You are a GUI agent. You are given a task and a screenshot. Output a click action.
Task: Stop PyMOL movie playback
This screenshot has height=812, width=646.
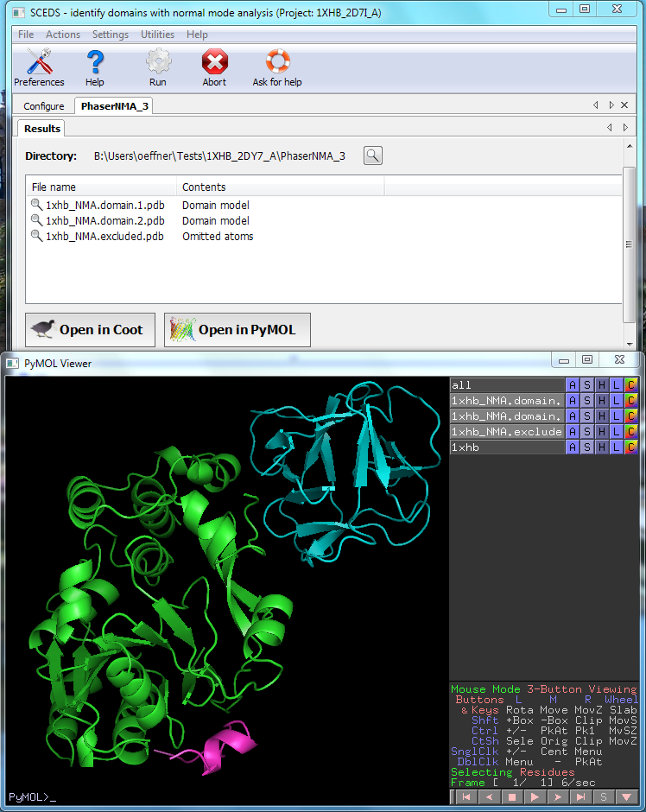point(511,796)
